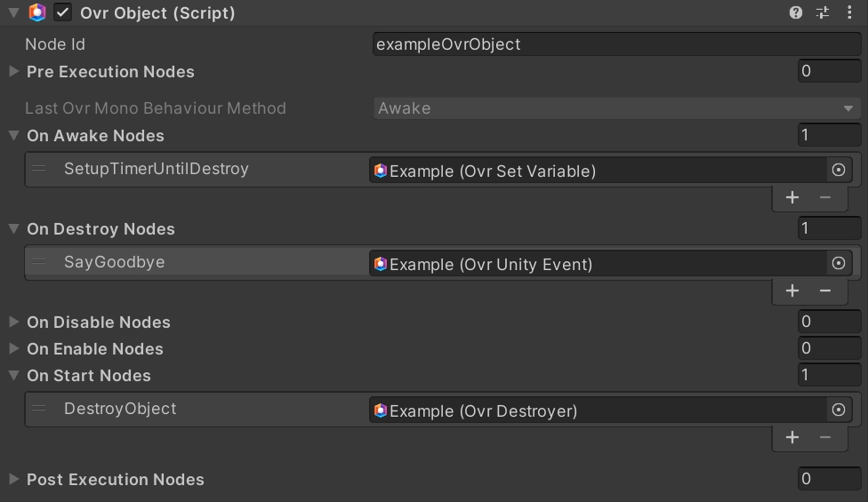This screenshot has width=868, height=502.
Task: Click the On Enable Nodes size field
Action: point(829,348)
